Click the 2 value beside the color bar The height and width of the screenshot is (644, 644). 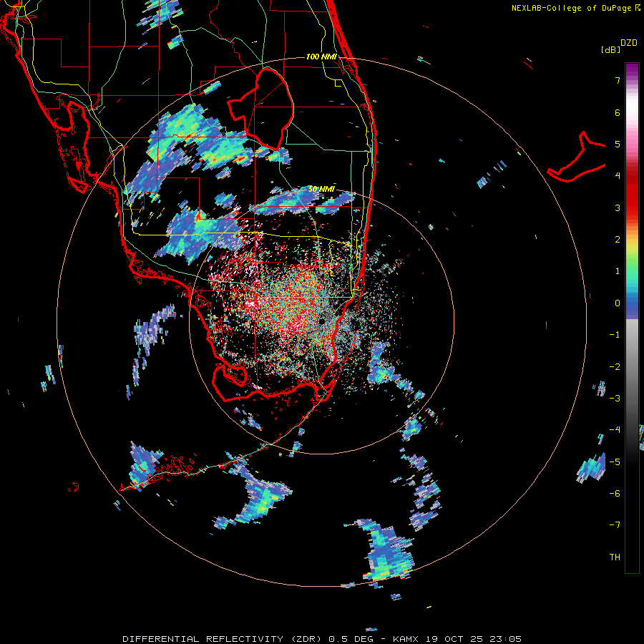click(x=618, y=240)
